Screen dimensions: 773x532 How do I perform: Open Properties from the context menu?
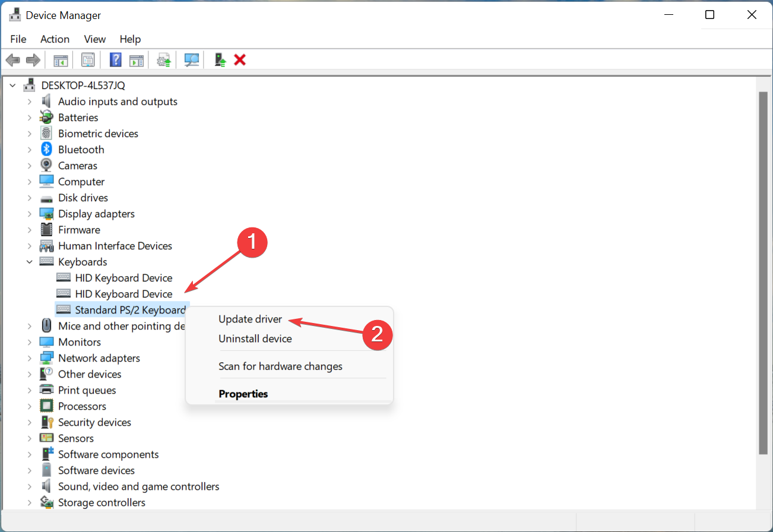pos(242,394)
